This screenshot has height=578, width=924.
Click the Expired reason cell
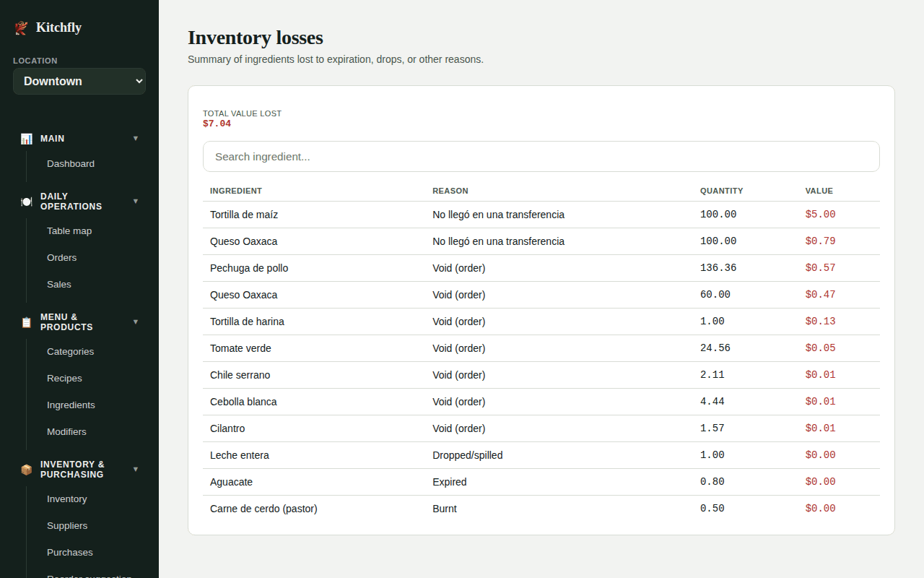coord(450,482)
